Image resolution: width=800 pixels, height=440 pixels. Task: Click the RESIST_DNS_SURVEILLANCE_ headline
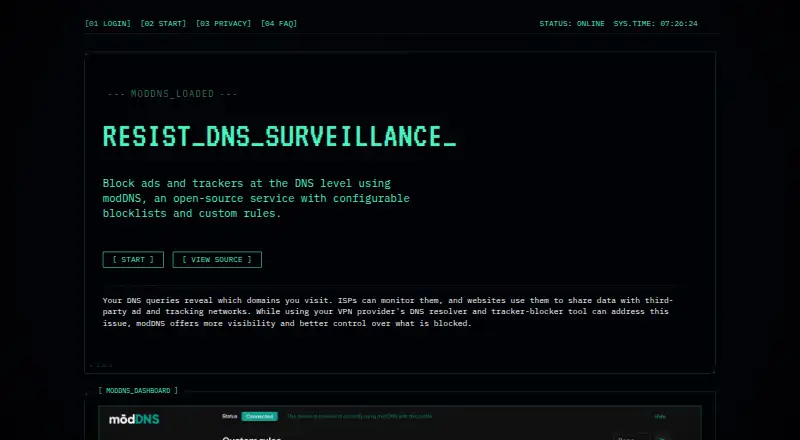point(279,136)
